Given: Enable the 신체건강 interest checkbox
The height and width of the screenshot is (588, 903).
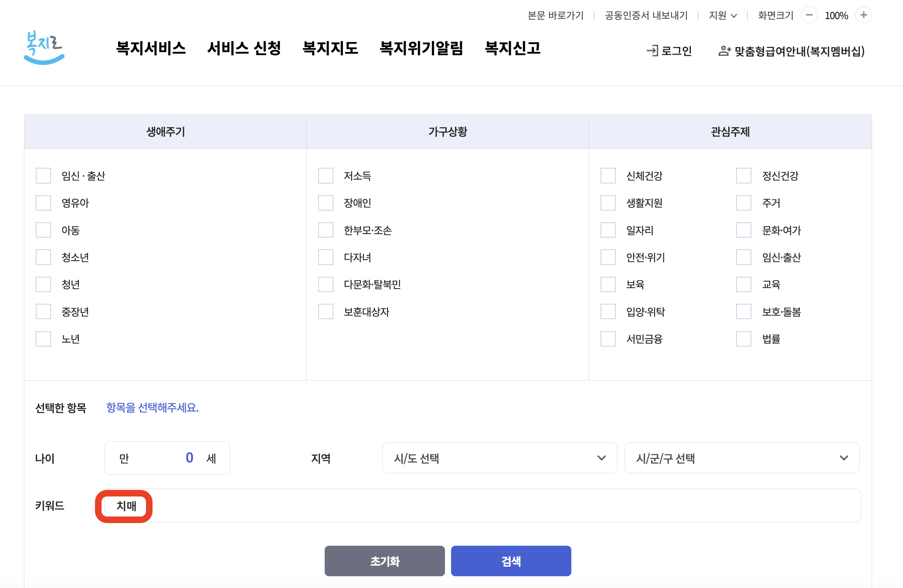Looking at the screenshot, I should click(608, 176).
